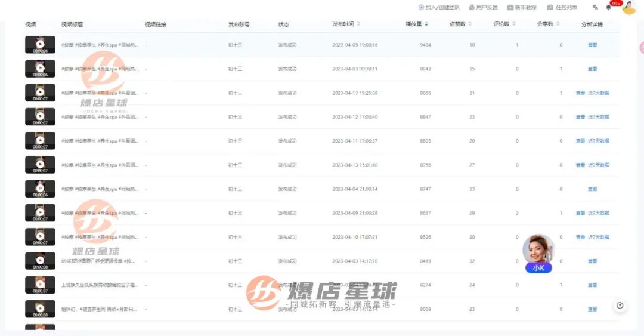
Task: Play the video with 9434 plays
Action: pyautogui.click(x=40, y=45)
